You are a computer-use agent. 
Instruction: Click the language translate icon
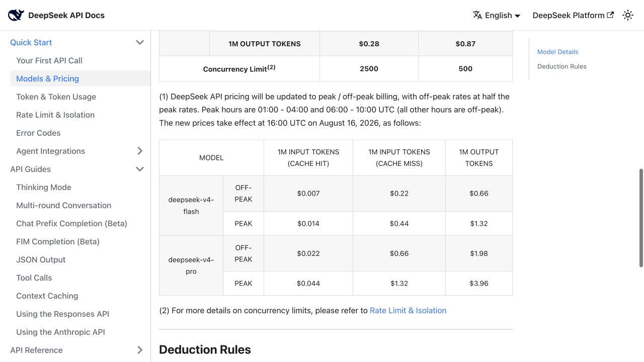click(477, 15)
